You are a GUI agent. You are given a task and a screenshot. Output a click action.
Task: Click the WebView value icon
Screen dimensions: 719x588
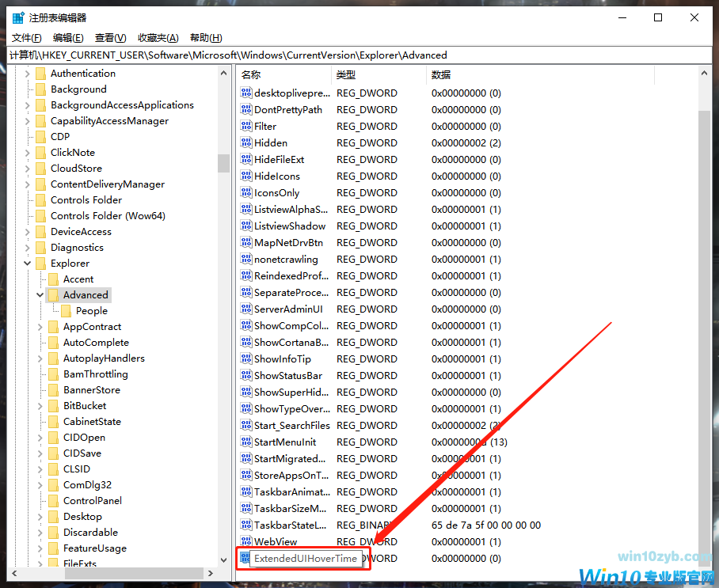[245, 542]
